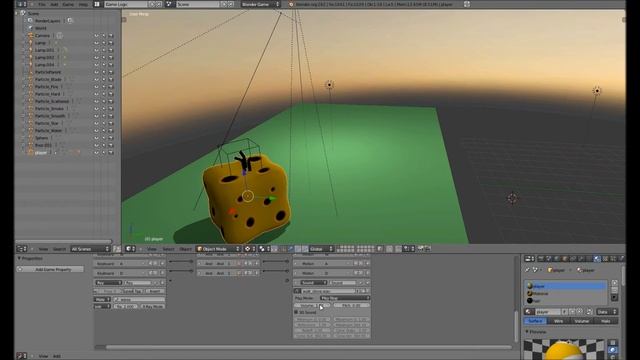Toggle visibility of player in the outliner
Image resolution: width=640 pixels, height=360 pixels.
pyautogui.click(x=96, y=153)
